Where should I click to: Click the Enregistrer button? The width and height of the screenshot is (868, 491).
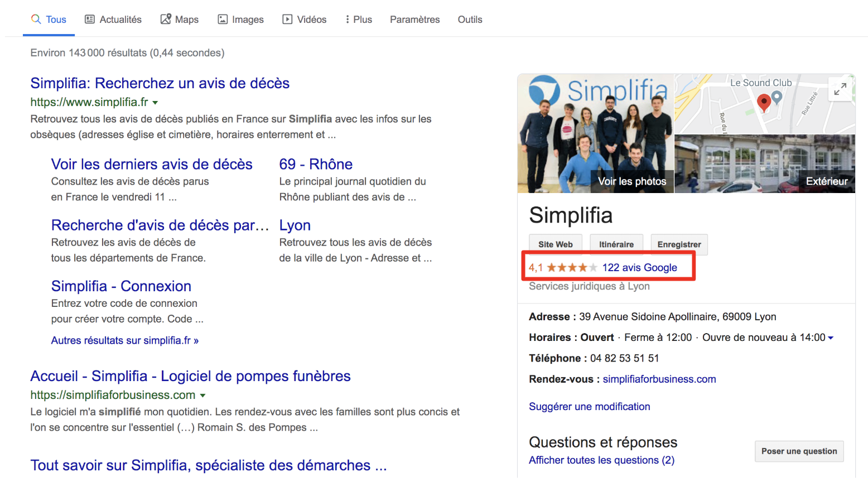coord(679,244)
